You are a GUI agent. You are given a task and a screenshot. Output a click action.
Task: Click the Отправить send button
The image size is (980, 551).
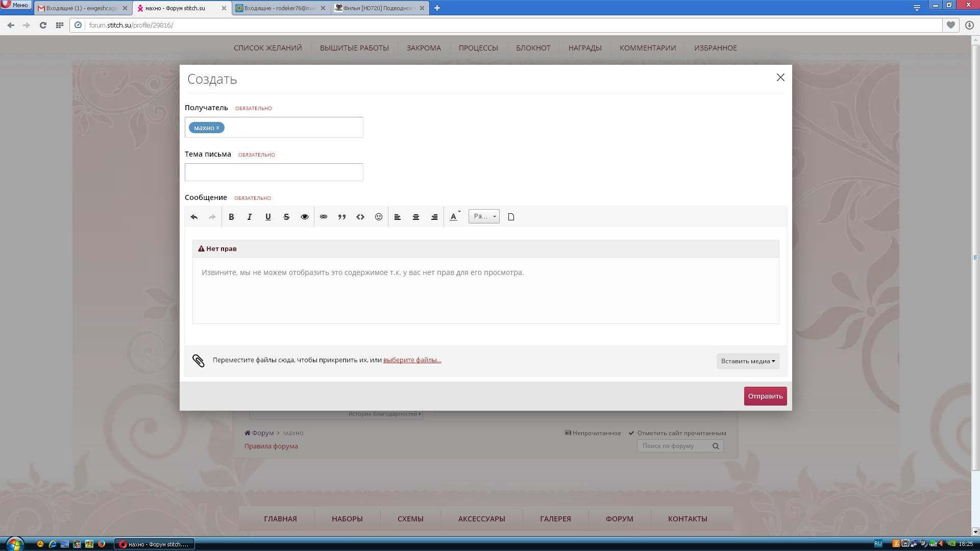(765, 396)
